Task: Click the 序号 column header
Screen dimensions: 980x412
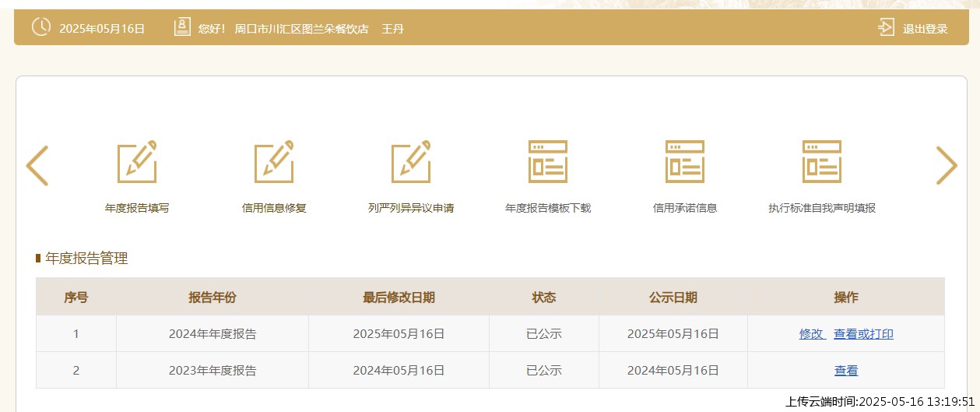Action: 76,297
